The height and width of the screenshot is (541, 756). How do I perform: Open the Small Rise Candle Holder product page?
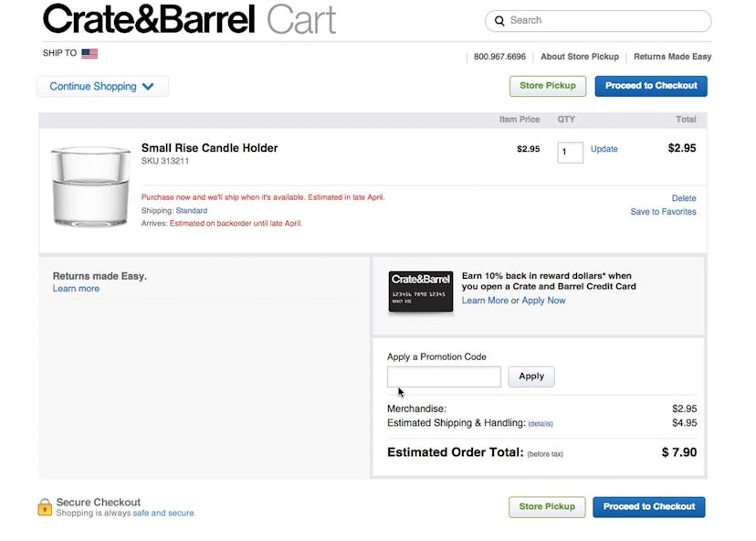pos(209,147)
